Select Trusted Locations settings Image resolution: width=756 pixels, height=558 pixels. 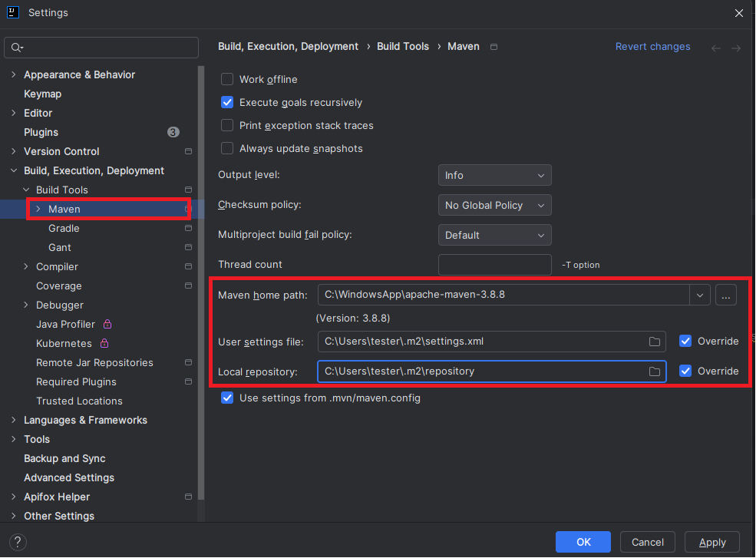coord(79,401)
